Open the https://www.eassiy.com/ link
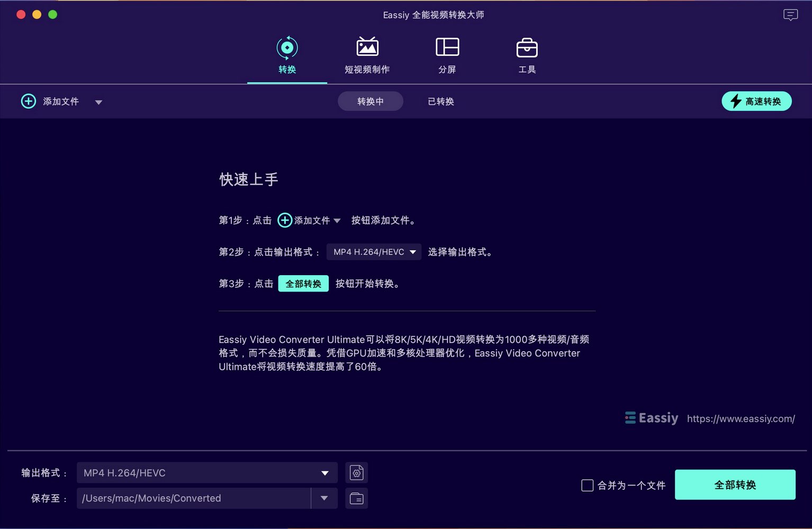This screenshot has height=529, width=812. (741, 418)
